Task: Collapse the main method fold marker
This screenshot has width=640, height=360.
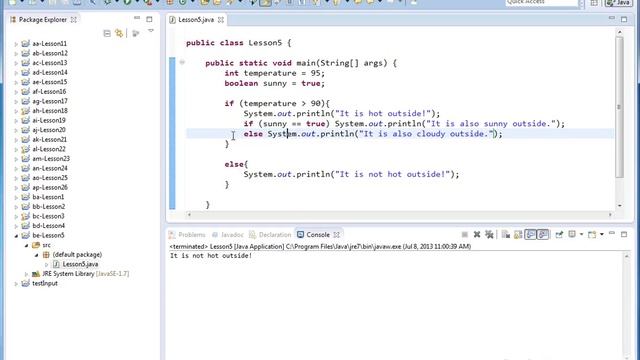Action: (182, 62)
